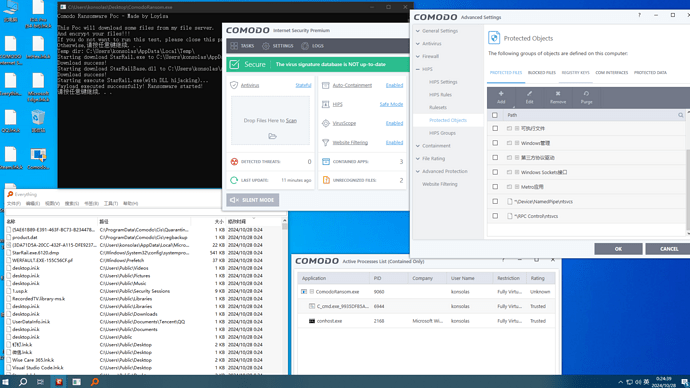Check the 可执行文件 group checkbox
This screenshot has width=690, height=388.
pyautogui.click(x=495, y=128)
